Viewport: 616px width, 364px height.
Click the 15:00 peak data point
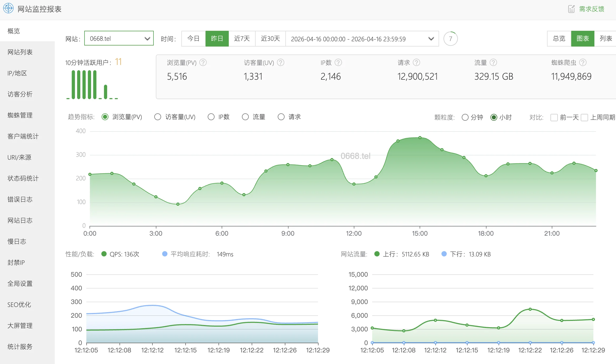(420, 138)
